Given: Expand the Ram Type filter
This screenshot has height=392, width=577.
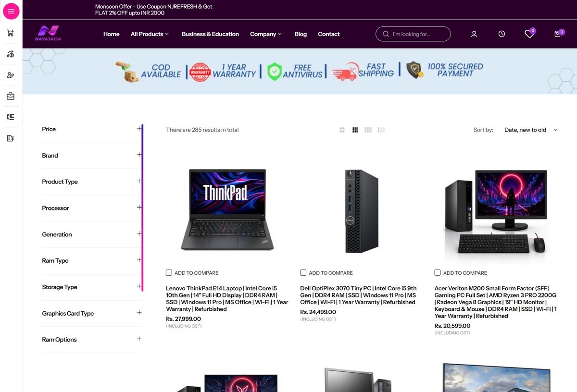Looking at the screenshot, I should click(x=92, y=260).
